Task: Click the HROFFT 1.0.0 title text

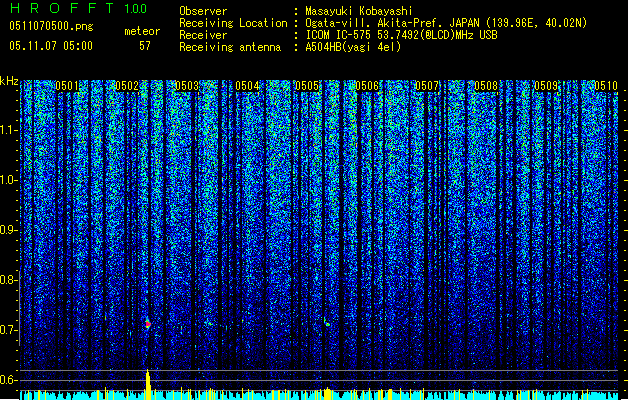Action: 79,8
